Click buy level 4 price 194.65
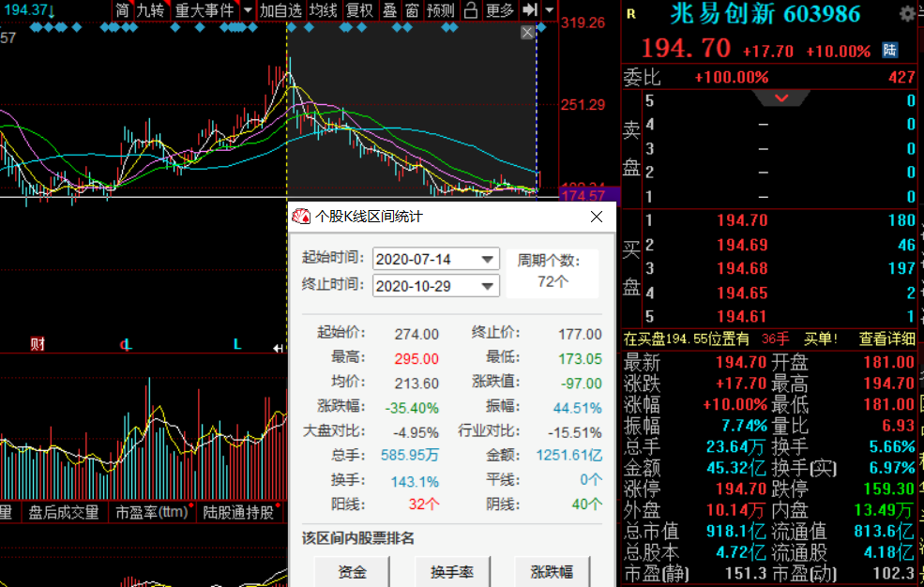924x587 pixels. 742,293
